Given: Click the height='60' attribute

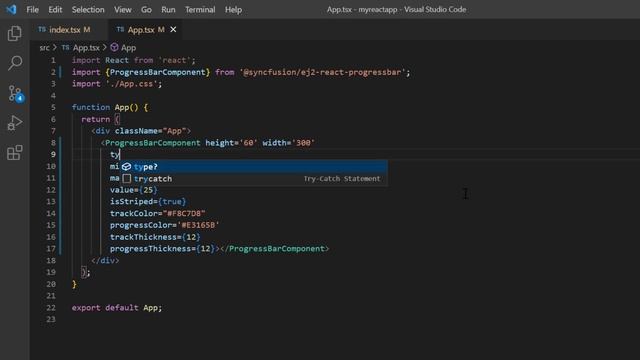Looking at the screenshot, I should pyautogui.click(x=231, y=142).
